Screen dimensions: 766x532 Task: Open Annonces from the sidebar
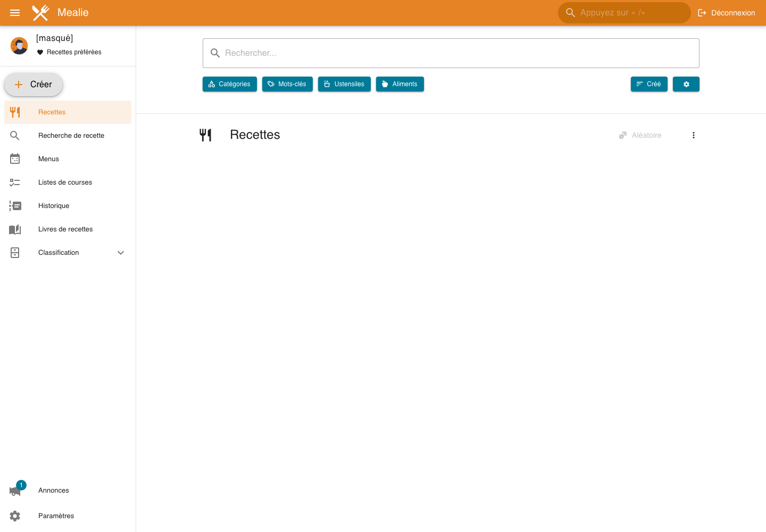[x=68, y=491]
